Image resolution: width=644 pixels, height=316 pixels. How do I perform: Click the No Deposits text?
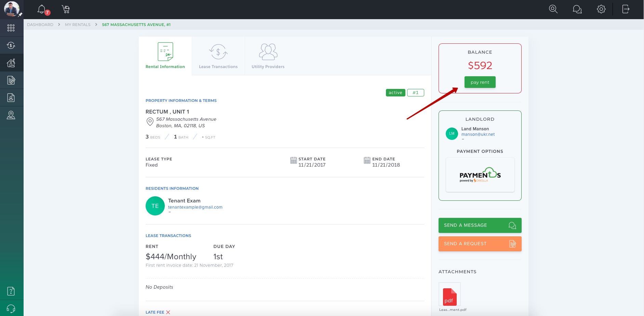point(159,287)
